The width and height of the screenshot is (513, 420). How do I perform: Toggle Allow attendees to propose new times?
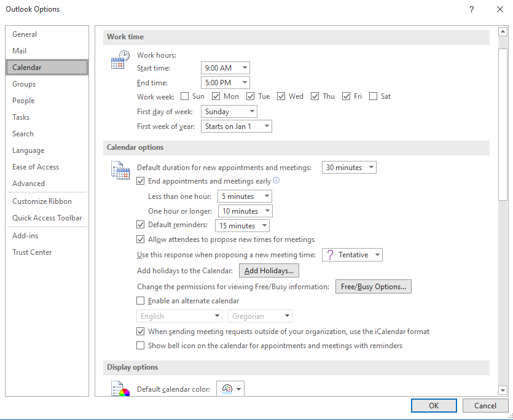coord(140,239)
